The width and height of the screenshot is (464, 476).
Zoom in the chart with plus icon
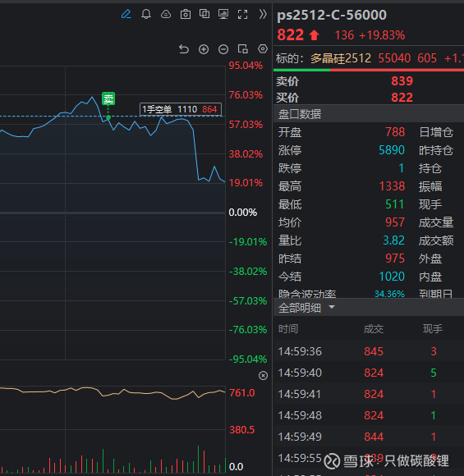[204, 49]
